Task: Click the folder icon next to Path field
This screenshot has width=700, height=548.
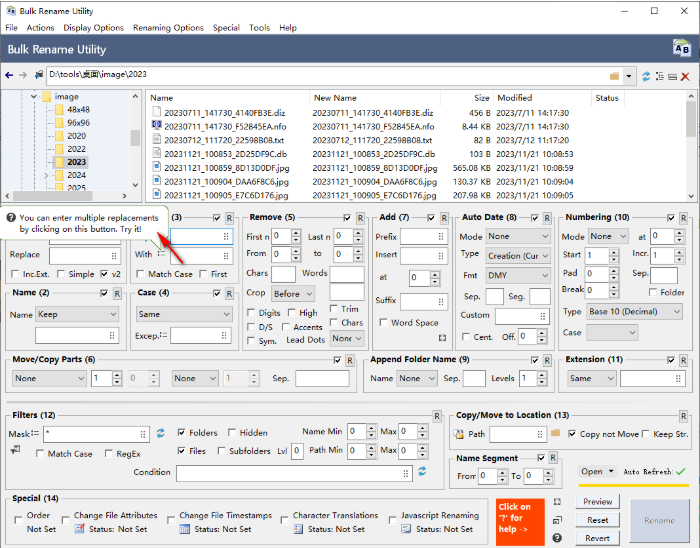Action: point(555,432)
